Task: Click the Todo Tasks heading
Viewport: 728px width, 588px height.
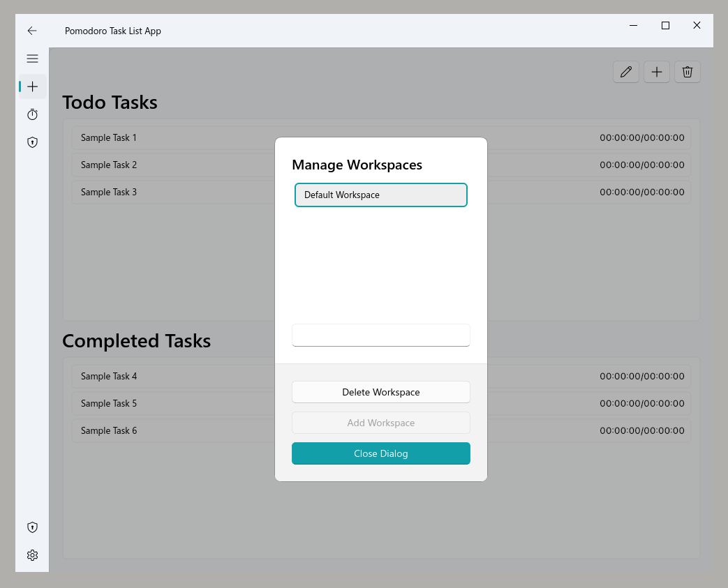Action: pyautogui.click(x=110, y=103)
